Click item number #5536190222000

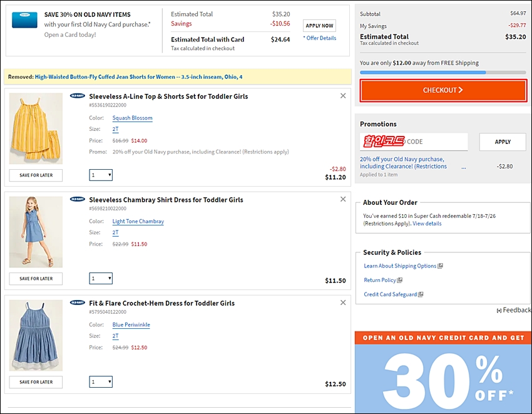pos(108,105)
